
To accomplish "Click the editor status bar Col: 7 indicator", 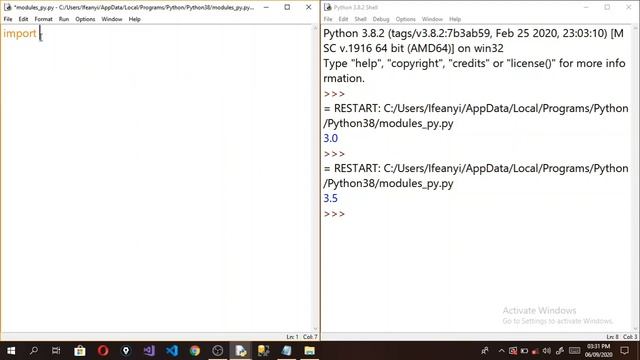I will point(310,337).
